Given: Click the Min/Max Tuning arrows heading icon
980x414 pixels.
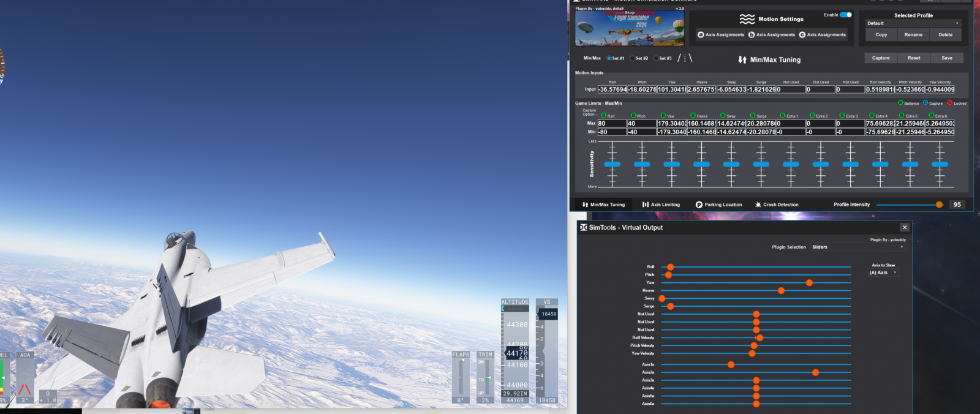Looking at the screenshot, I should pos(742,60).
